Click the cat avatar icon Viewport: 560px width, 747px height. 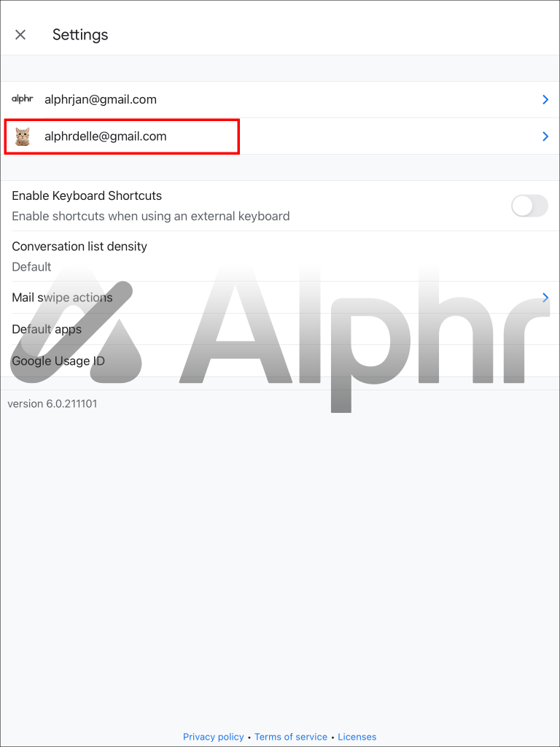coord(23,136)
